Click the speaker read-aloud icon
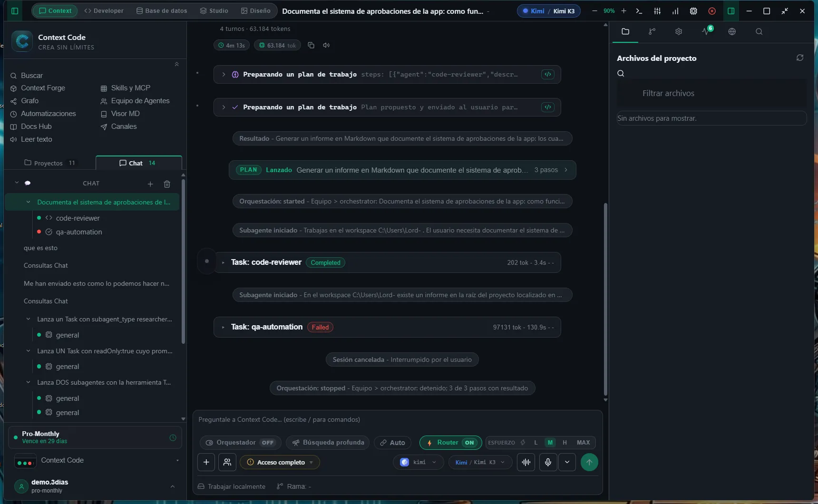 tap(326, 45)
